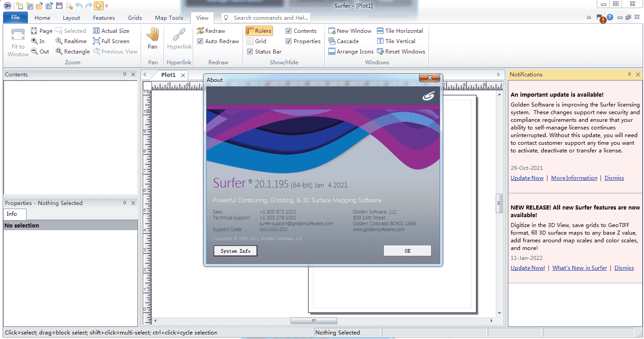Collapse the ribbon with chevron arrow
This screenshot has height=339, width=644.
coord(589,18)
